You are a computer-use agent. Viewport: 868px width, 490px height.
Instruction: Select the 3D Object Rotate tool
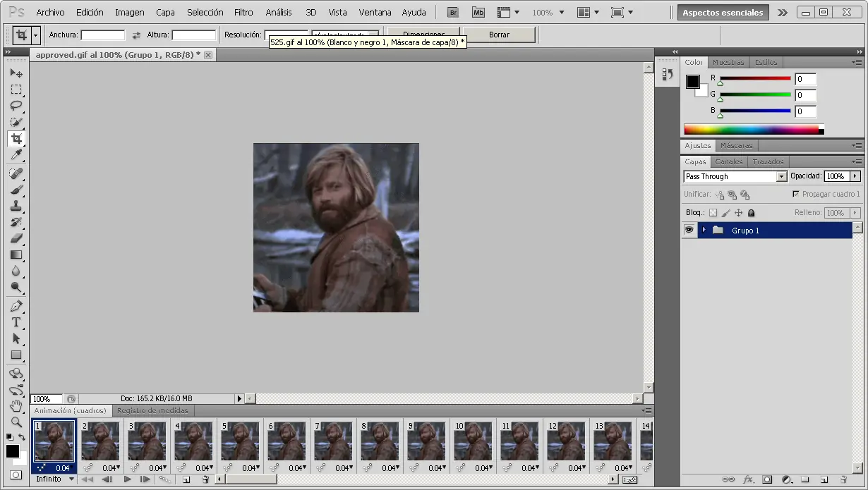tap(16, 374)
